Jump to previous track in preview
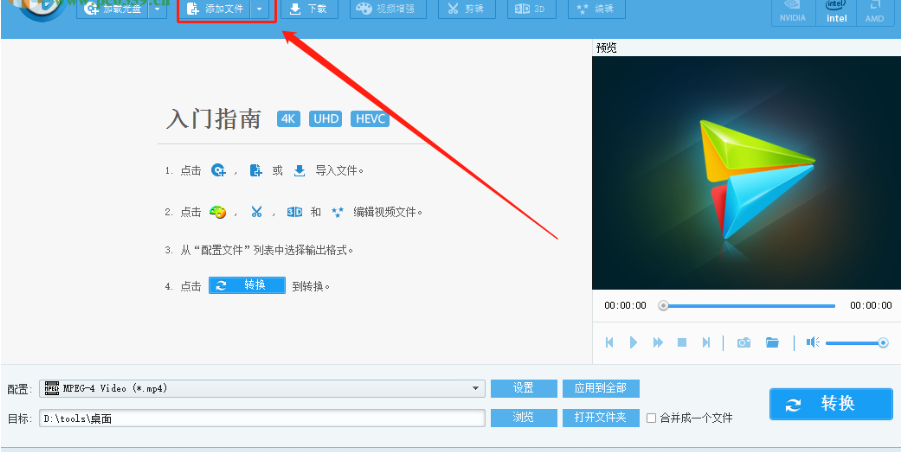The width and height of the screenshot is (907, 452). click(609, 343)
